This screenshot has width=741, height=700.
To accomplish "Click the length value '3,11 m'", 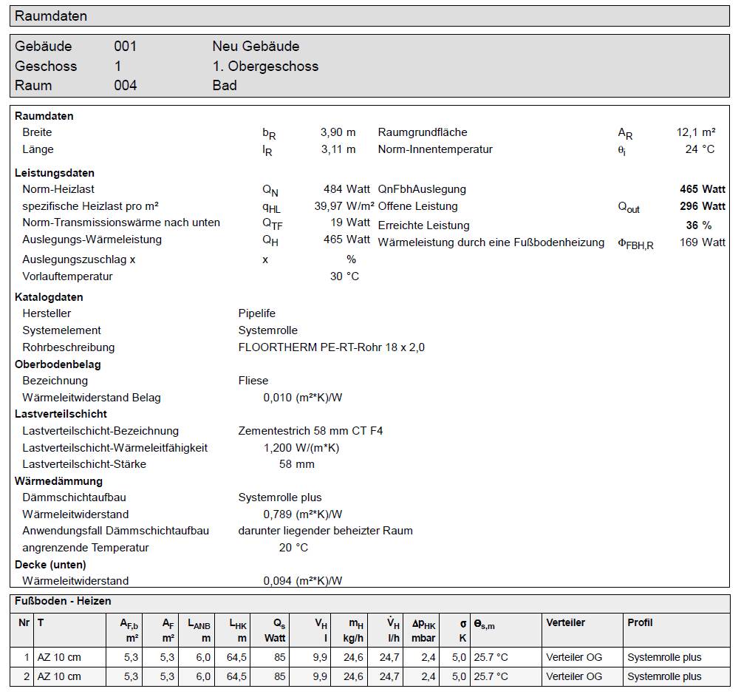I will pos(338,149).
